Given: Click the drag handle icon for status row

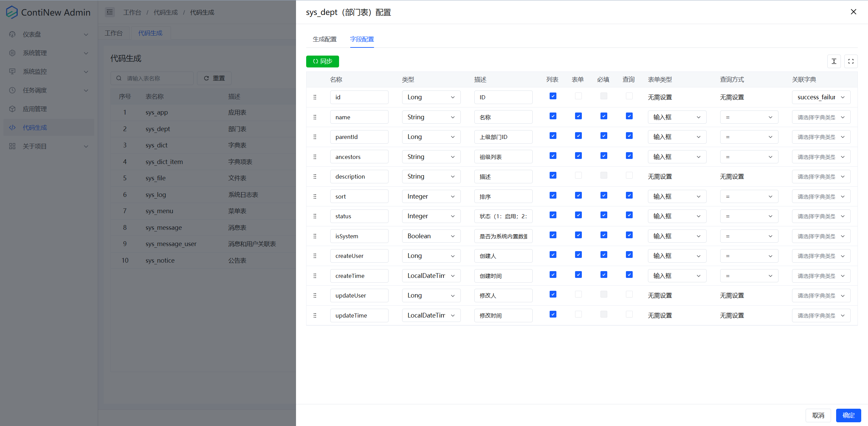Looking at the screenshot, I should click(x=315, y=216).
